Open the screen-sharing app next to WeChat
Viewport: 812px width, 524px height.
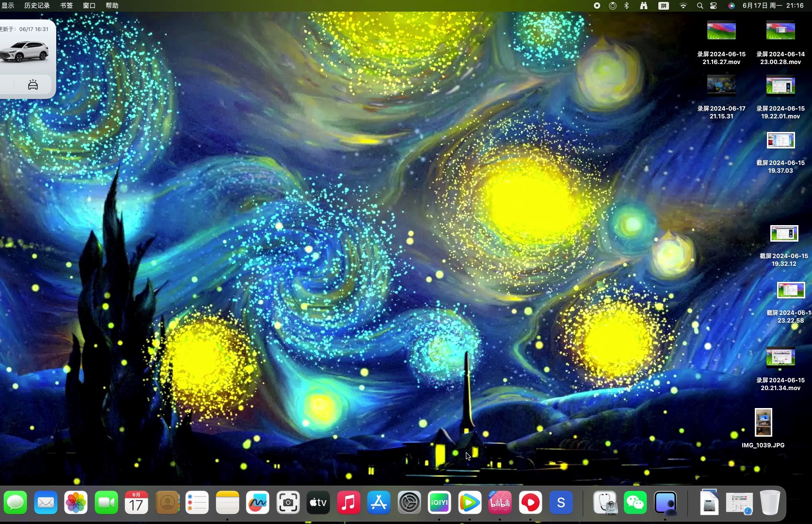pyautogui.click(x=665, y=503)
